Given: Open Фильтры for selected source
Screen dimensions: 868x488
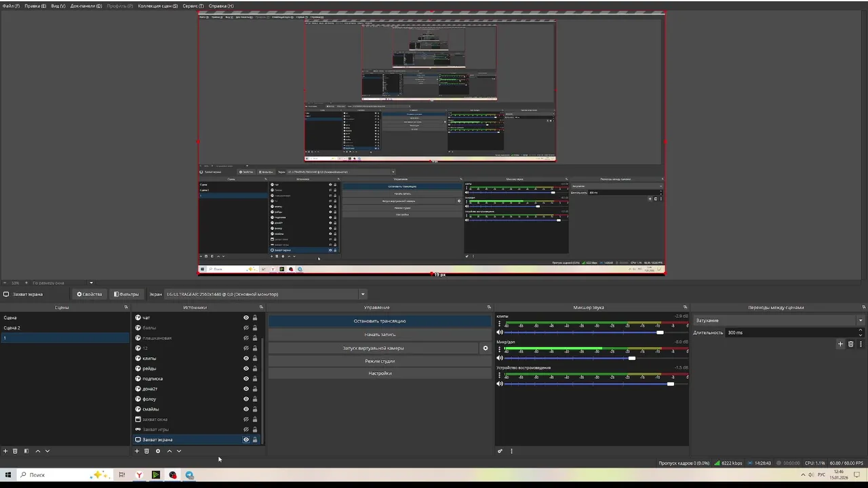Looking at the screenshot, I should (x=126, y=294).
